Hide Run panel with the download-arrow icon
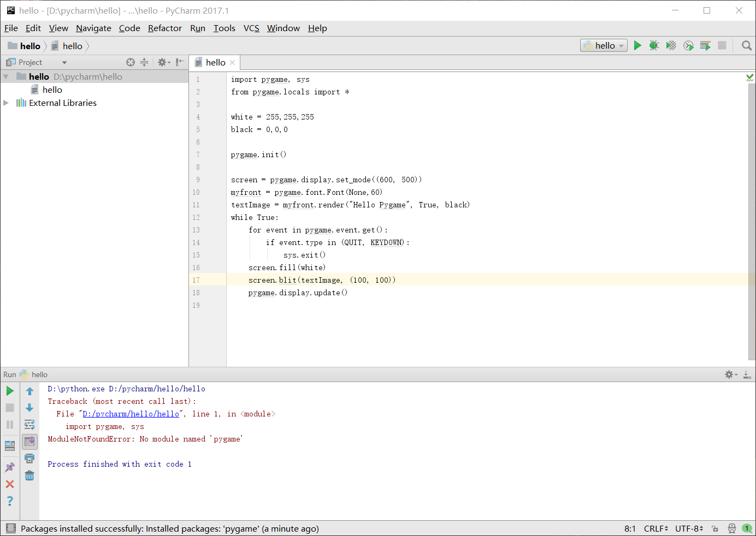Viewport: 756px width, 536px height. [x=747, y=374]
